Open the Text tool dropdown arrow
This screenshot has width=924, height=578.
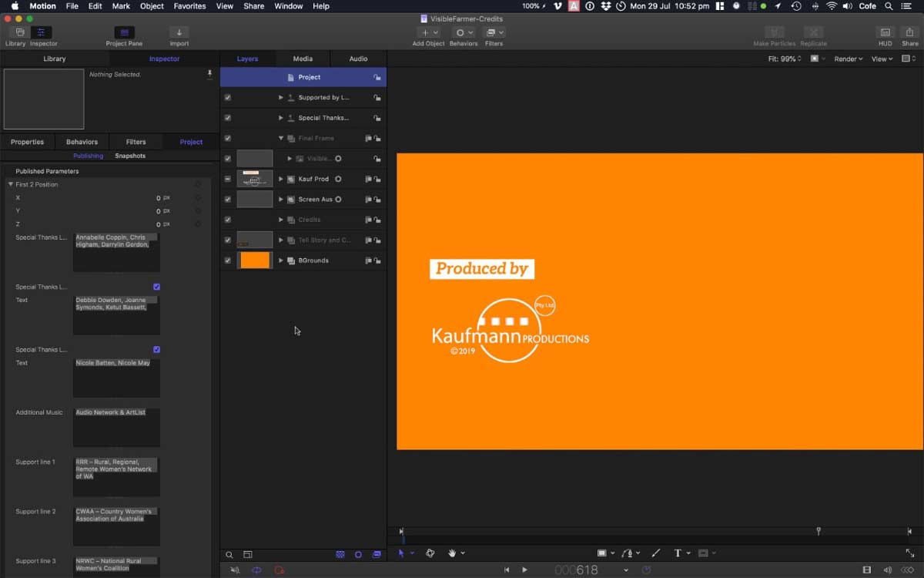click(x=688, y=553)
